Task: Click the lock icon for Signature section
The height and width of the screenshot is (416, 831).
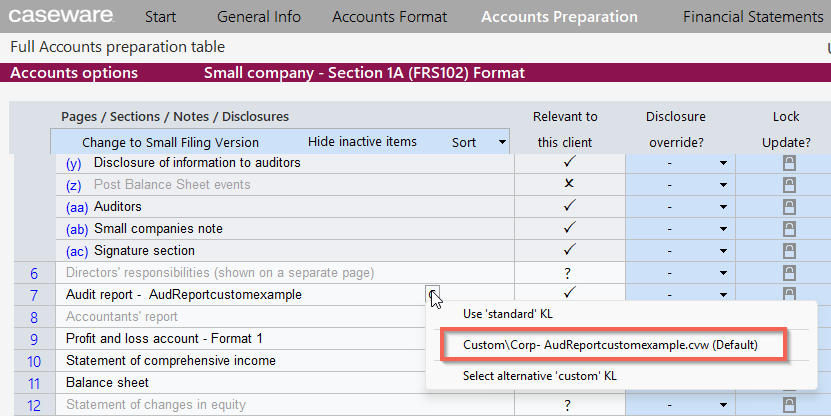Action: tap(789, 251)
